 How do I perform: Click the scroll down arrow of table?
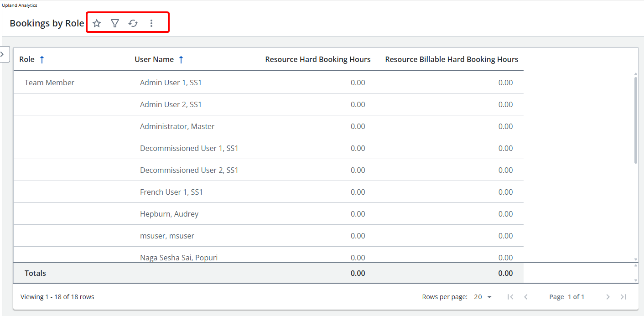[x=636, y=259]
